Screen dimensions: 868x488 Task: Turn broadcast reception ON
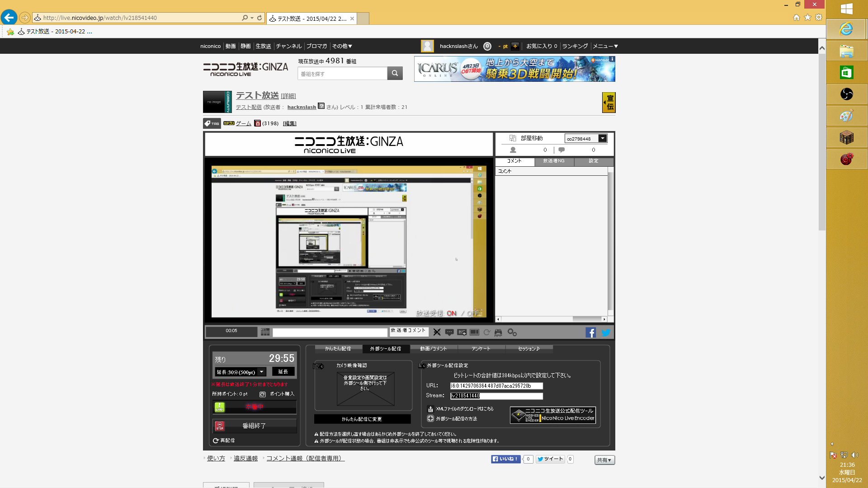451,313
